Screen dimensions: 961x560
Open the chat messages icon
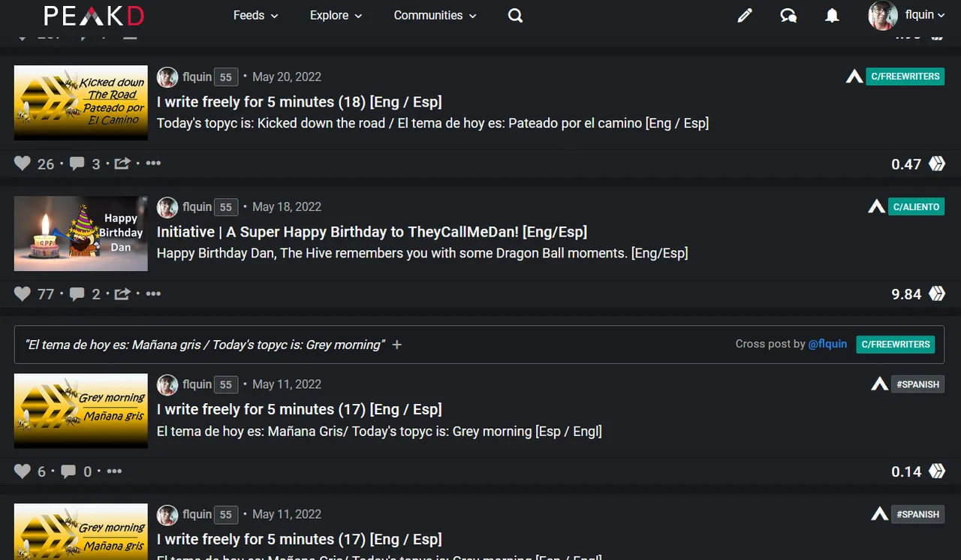click(x=788, y=16)
